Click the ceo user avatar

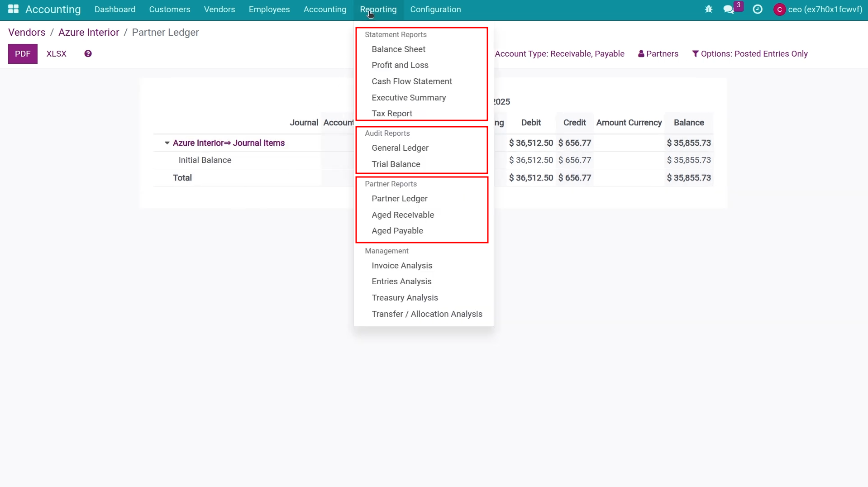[x=779, y=10]
